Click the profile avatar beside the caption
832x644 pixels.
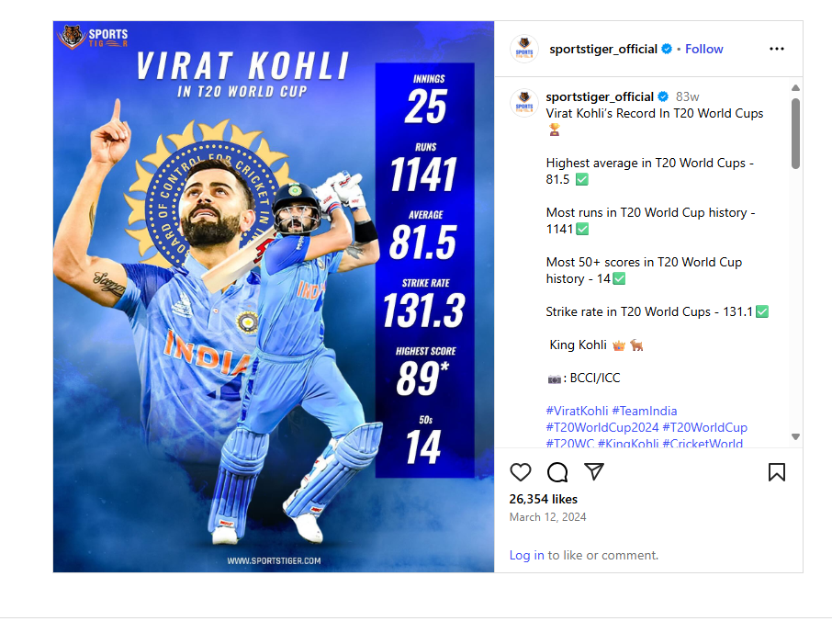point(524,103)
